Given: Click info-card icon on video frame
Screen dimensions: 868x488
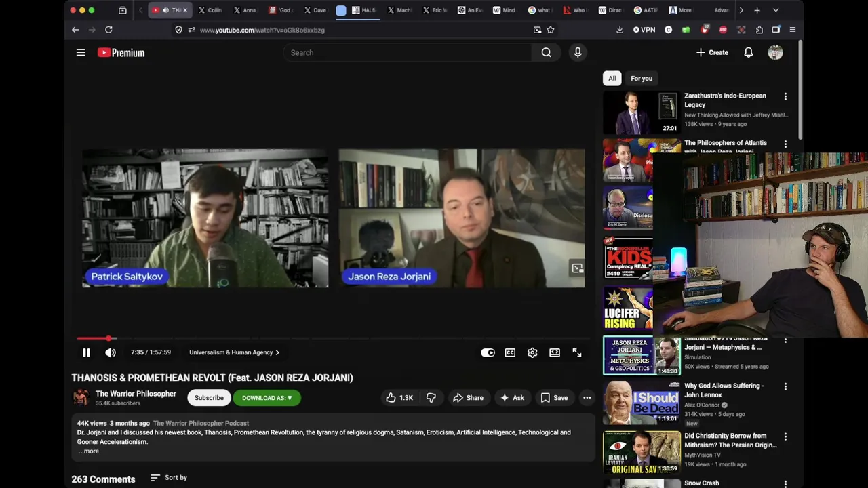Looking at the screenshot, I should tap(577, 268).
